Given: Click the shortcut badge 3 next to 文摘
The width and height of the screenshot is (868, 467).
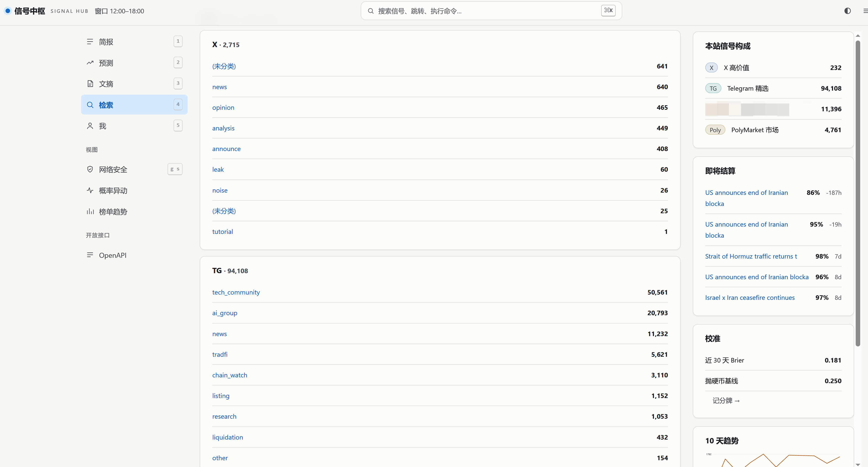Looking at the screenshot, I should click(x=178, y=83).
